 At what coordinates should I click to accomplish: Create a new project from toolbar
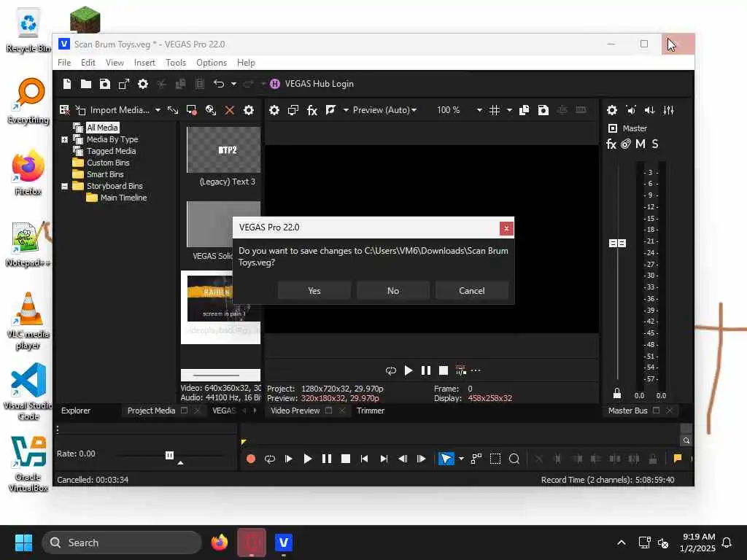66,84
